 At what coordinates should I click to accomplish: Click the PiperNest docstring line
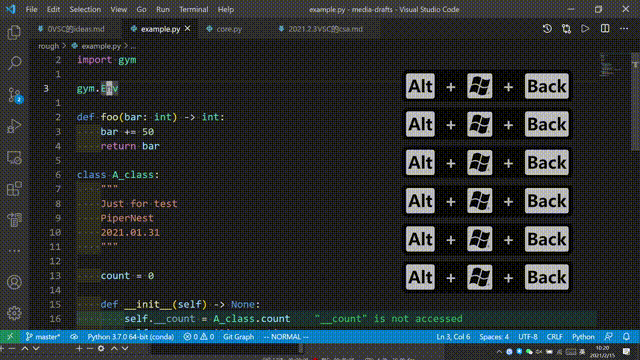(x=127, y=218)
